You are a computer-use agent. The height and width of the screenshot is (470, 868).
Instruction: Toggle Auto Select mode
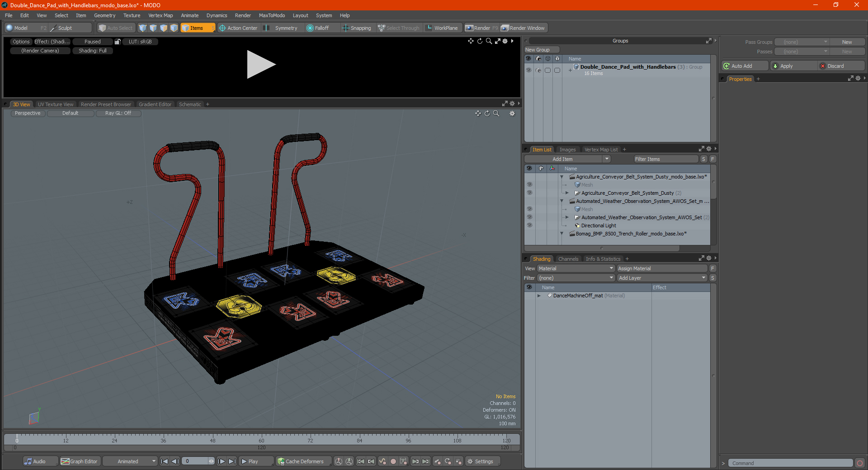point(116,28)
